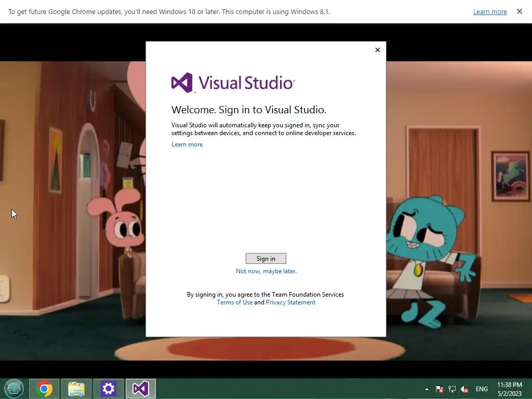Click the Visual Studio logo
Screen dimensions: 532x399
click(x=233, y=83)
